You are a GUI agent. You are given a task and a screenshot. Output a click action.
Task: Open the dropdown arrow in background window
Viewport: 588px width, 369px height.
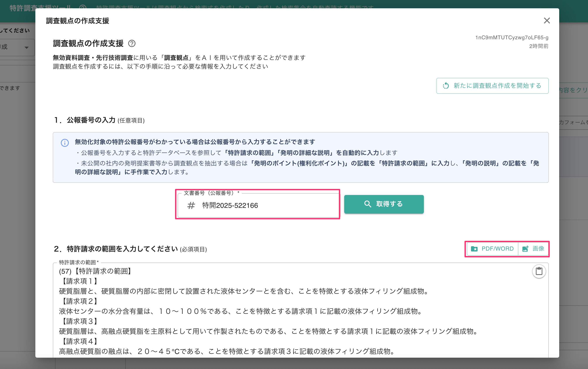(26, 47)
